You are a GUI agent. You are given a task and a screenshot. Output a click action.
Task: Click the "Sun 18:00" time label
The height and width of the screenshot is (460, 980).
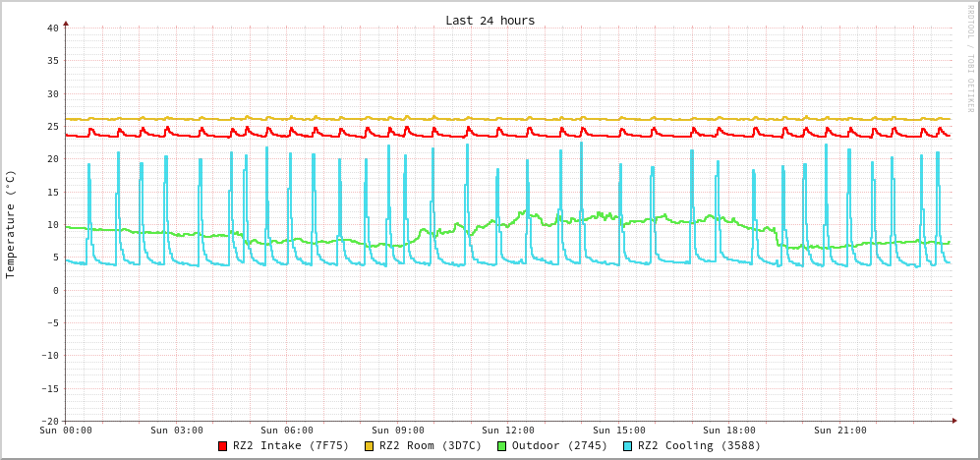tap(730, 431)
